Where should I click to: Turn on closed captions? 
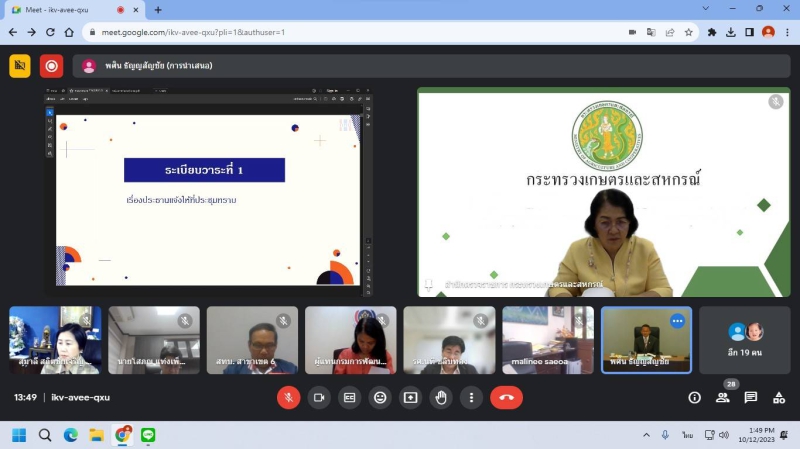pyautogui.click(x=350, y=397)
